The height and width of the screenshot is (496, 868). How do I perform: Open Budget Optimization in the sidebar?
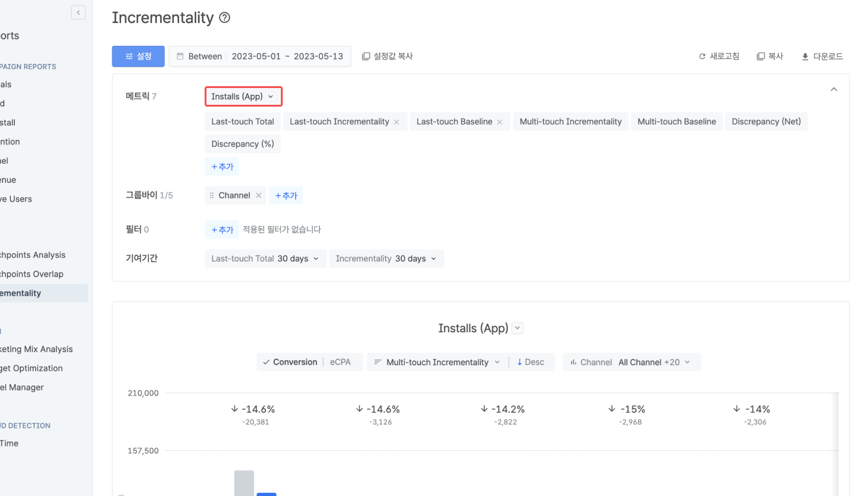click(x=31, y=368)
